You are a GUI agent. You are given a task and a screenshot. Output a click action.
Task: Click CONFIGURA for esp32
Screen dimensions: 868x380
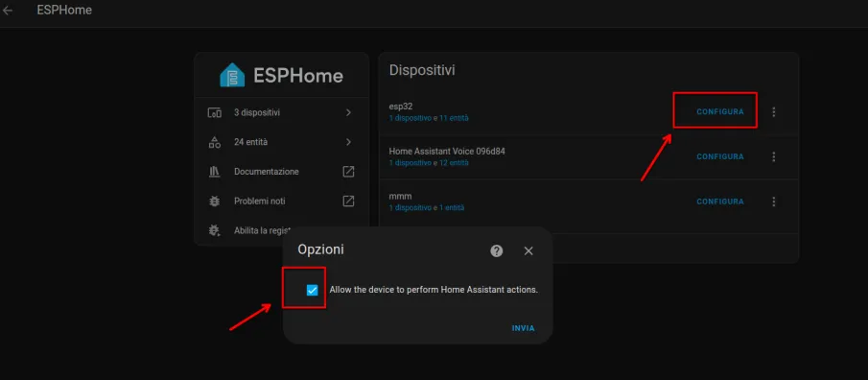[x=720, y=112]
